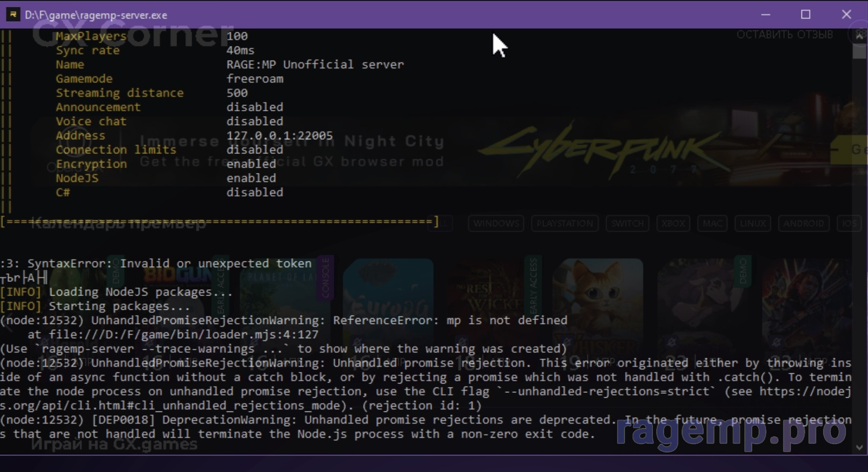Click the ragemp-server icon in the title bar
868x472 pixels.
[x=13, y=15]
